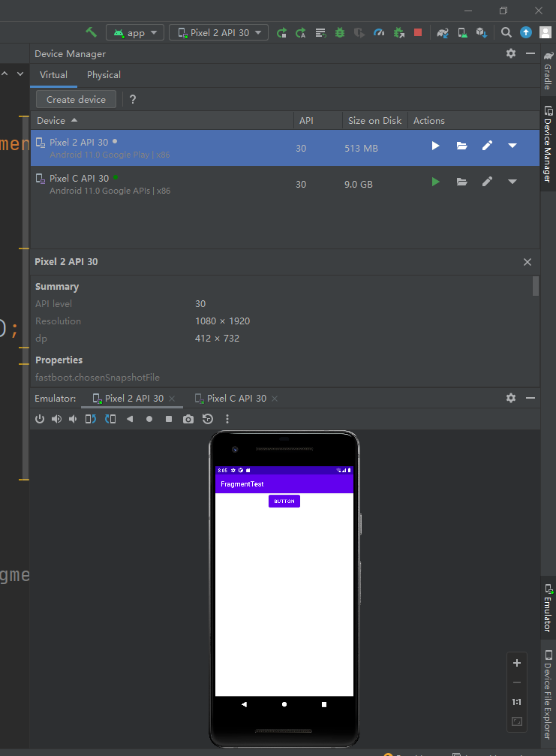Take emulator screenshot with camera icon
Image resolution: width=556 pixels, height=756 pixels.
(188, 419)
